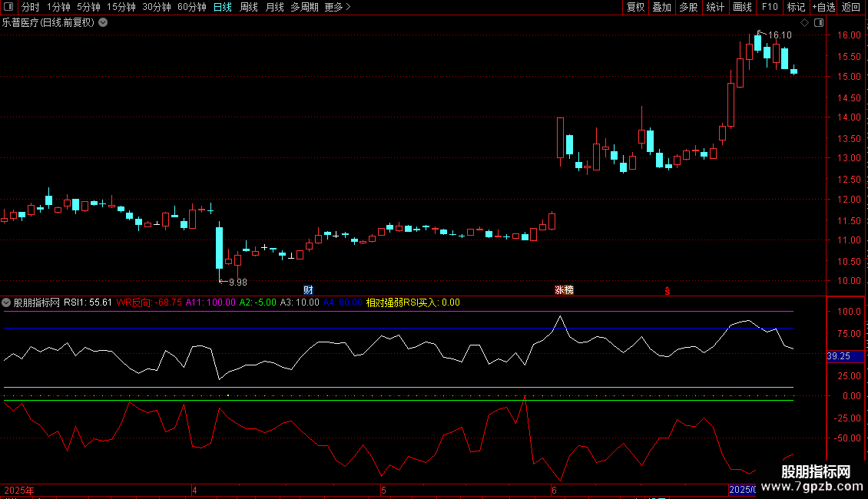The width and height of the screenshot is (868, 499).
Task: Click the 2025年 label on time axis
Action: pos(19,490)
